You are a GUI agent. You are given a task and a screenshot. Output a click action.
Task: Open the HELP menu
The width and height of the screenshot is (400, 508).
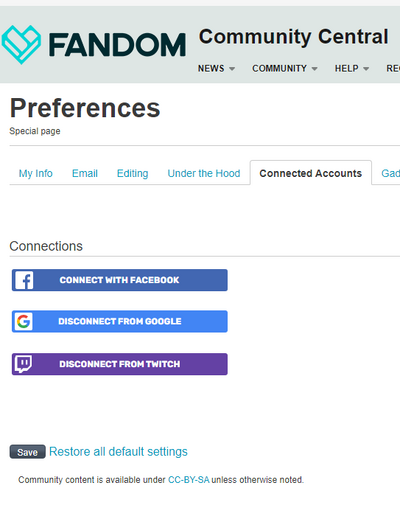[347, 68]
